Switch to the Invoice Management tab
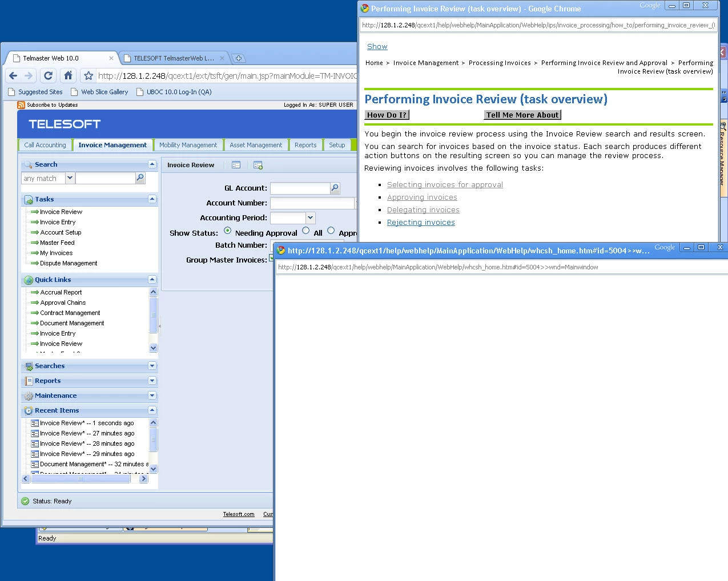This screenshot has width=728, height=581. (x=112, y=145)
